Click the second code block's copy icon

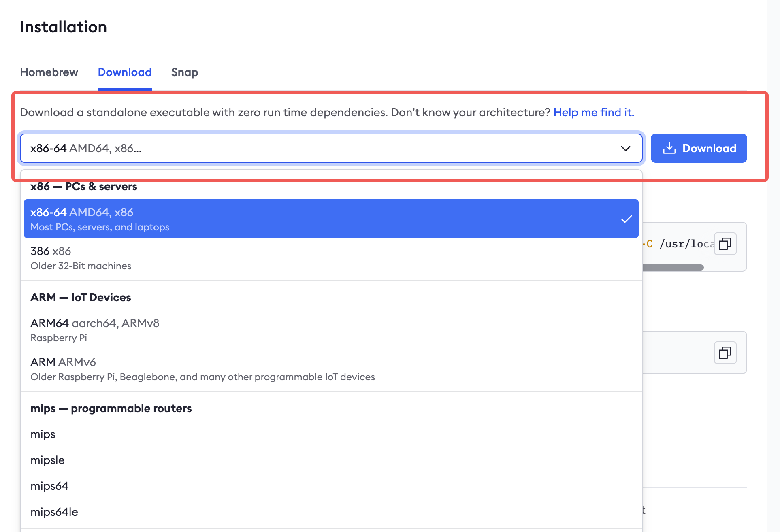[x=725, y=353]
